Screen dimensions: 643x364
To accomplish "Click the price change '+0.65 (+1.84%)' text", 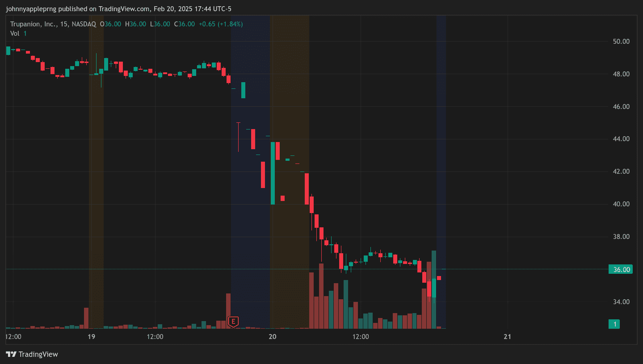I will click(x=221, y=24).
